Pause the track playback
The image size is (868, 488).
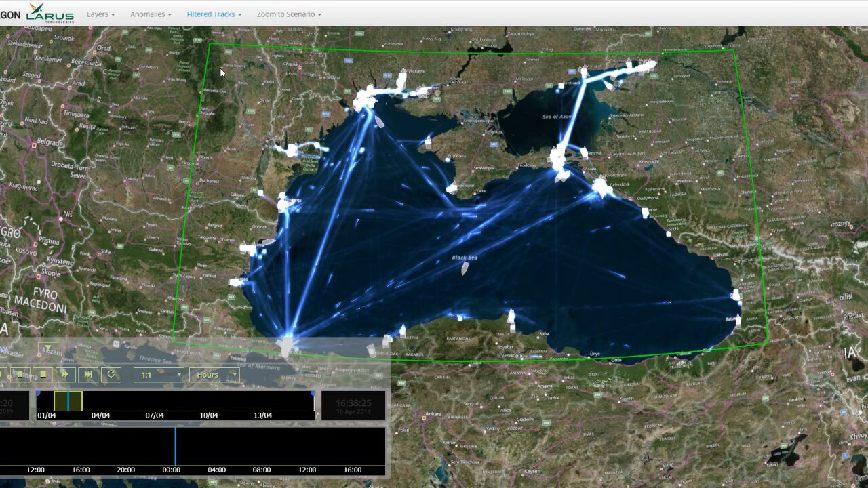coord(20,374)
